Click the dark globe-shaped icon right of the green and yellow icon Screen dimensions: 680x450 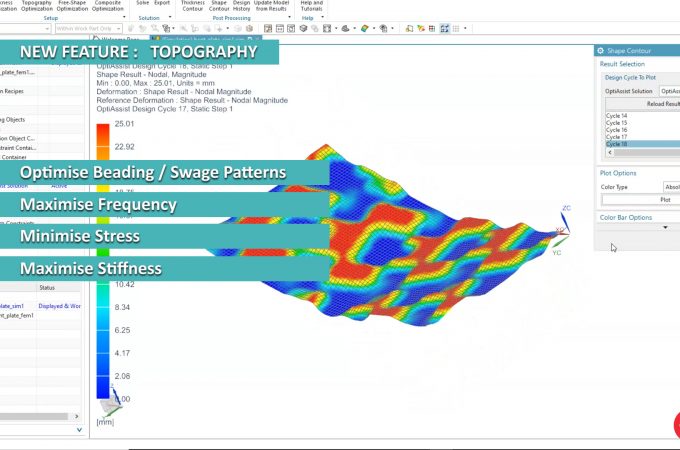click(384, 29)
